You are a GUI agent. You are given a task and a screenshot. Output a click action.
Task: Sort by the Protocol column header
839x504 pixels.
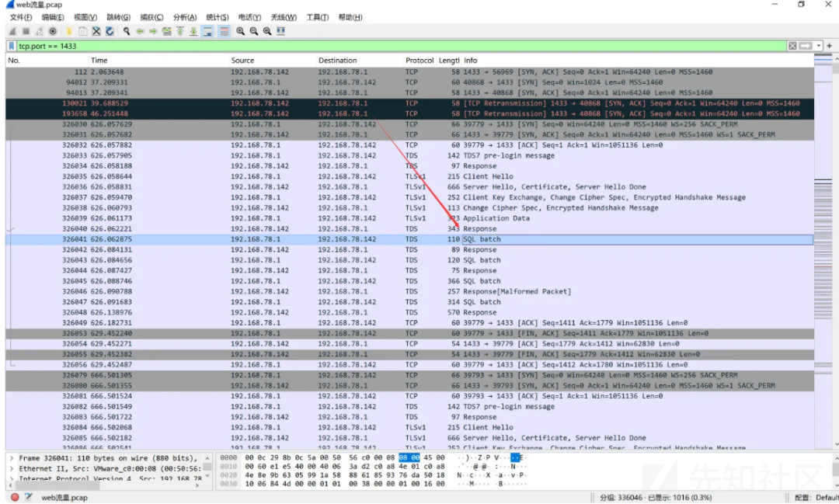(419, 61)
